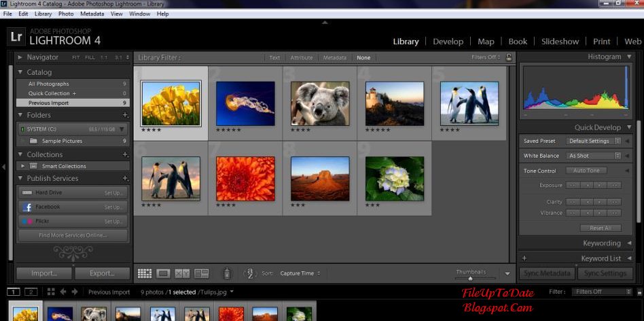
Task: Switch to the Map module
Action: (486, 41)
